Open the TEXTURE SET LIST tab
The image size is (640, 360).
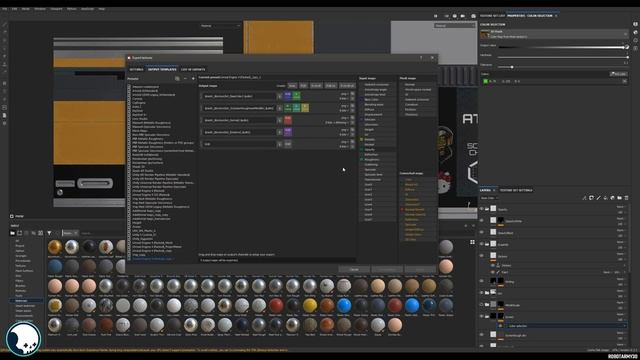coord(492,16)
